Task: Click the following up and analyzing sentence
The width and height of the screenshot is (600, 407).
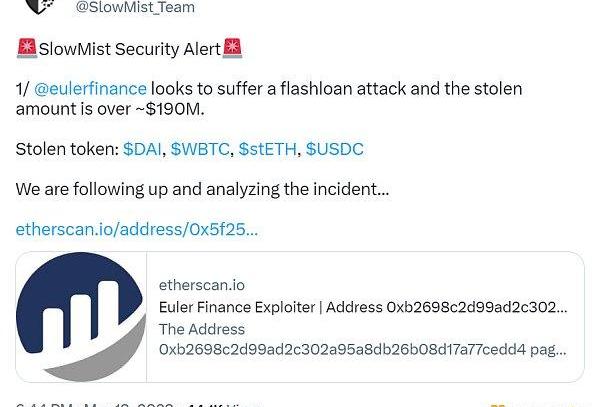Action: (202, 188)
